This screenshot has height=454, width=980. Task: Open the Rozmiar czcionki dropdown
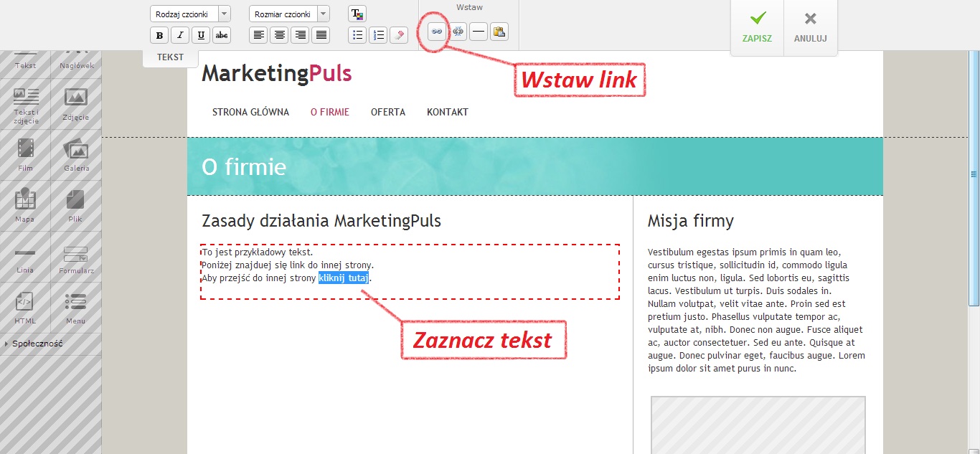tap(289, 14)
